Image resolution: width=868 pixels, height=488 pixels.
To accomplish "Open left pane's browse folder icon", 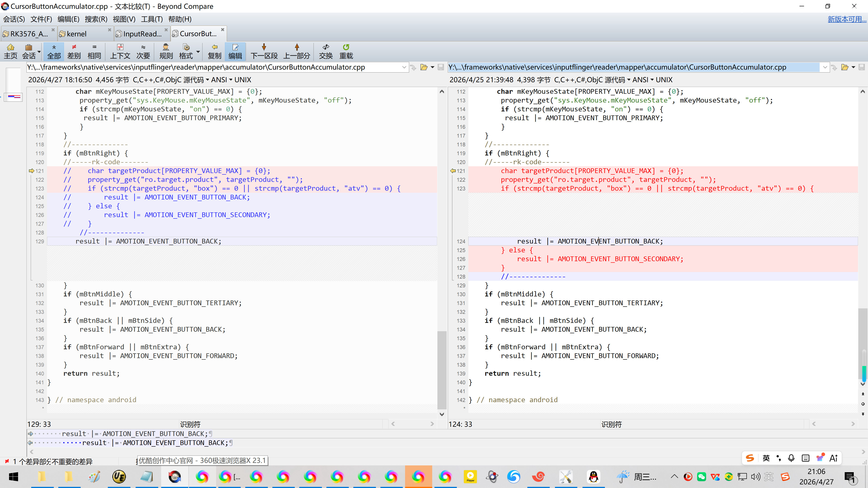I will (x=424, y=67).
